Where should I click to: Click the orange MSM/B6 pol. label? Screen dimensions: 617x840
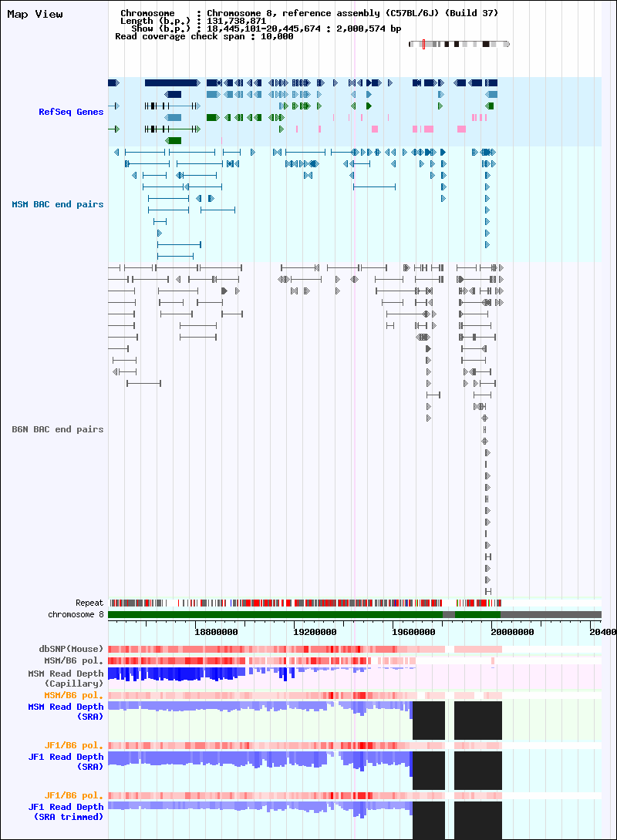(x=74, y=695)
